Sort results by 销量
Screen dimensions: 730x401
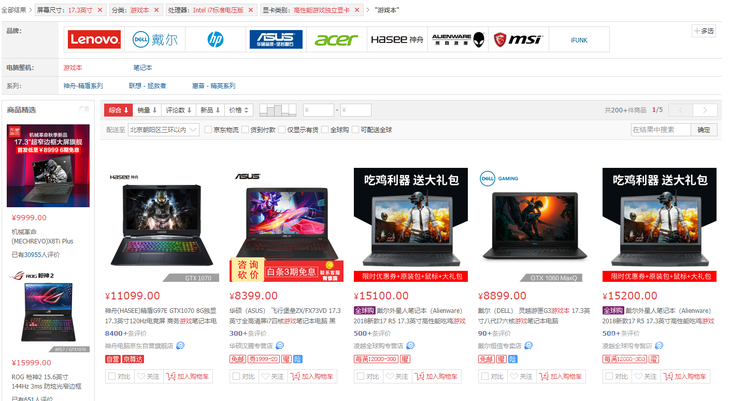click(x=147, y=110)
